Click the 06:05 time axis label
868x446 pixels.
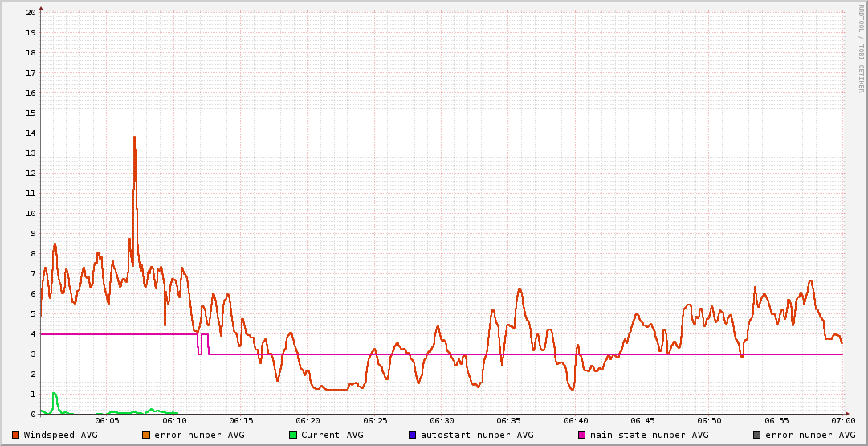[107, 420]
